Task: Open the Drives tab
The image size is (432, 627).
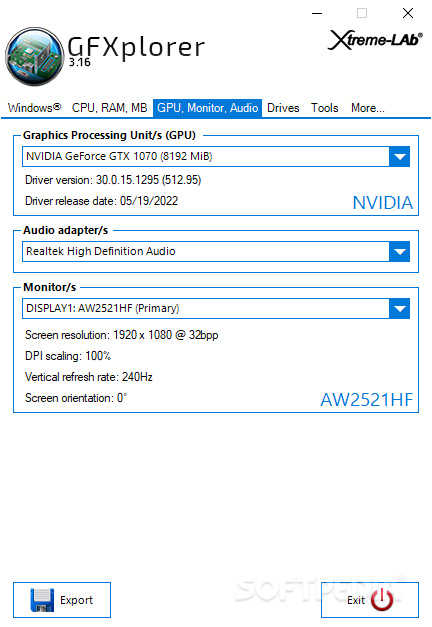Action: [x=283, y=108]
